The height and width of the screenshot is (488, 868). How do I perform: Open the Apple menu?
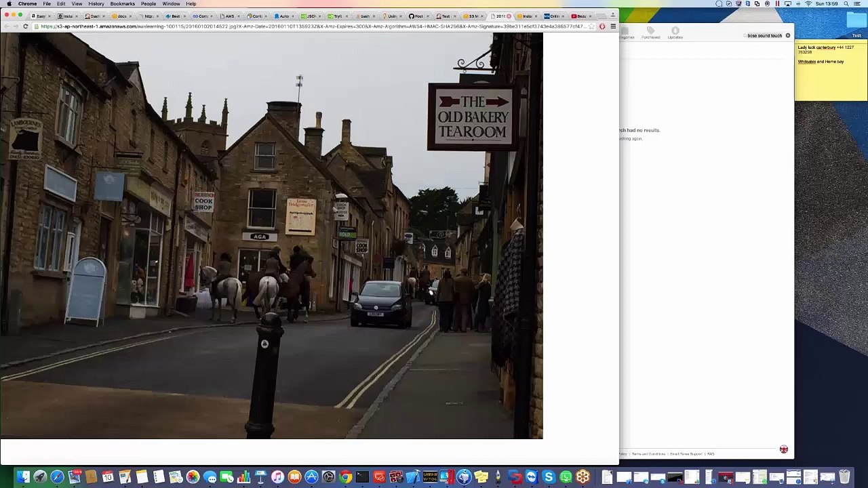[x=9, y=4]
